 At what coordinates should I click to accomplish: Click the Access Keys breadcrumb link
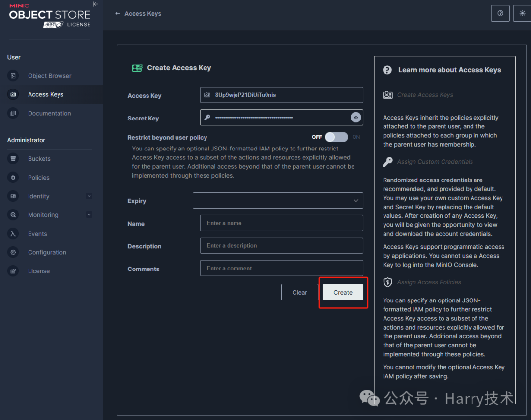pos(143,14)
